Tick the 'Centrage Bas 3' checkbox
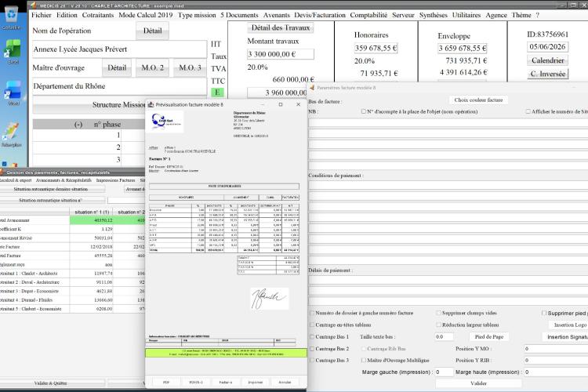 311,361
